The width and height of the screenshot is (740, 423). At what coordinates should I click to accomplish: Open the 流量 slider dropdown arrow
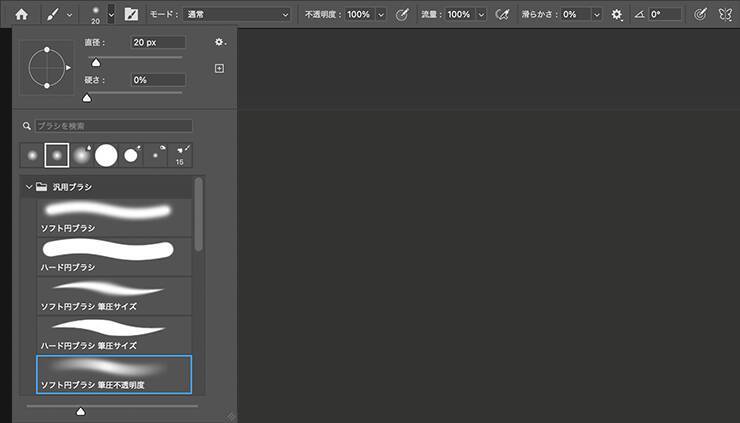(481, 15)
